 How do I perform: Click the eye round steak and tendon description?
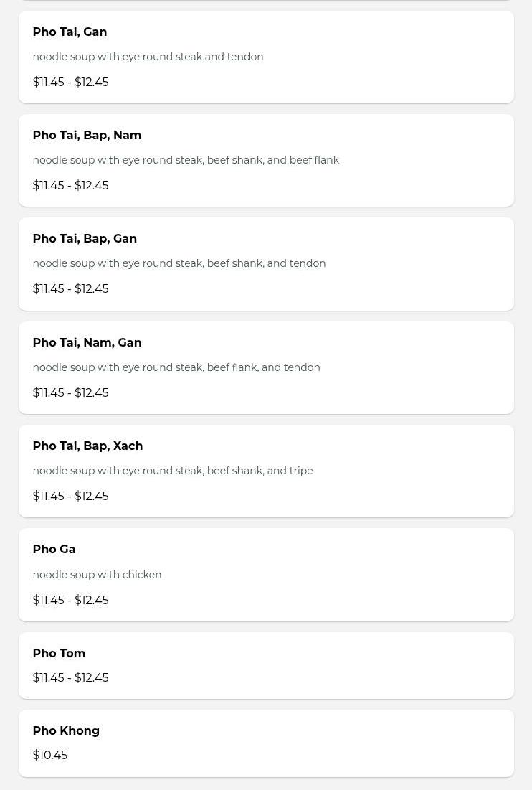click(x=148, y=57)
